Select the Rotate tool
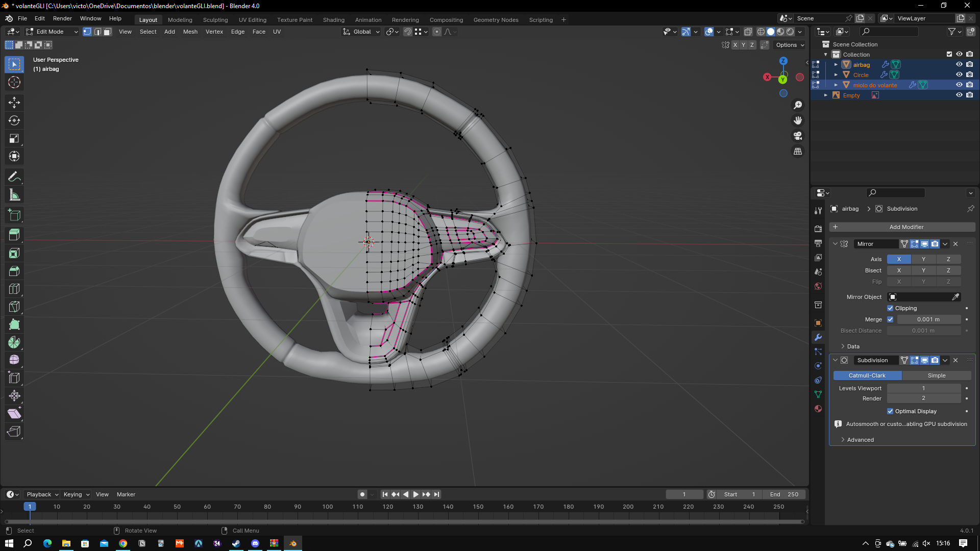 coord(14,120)
